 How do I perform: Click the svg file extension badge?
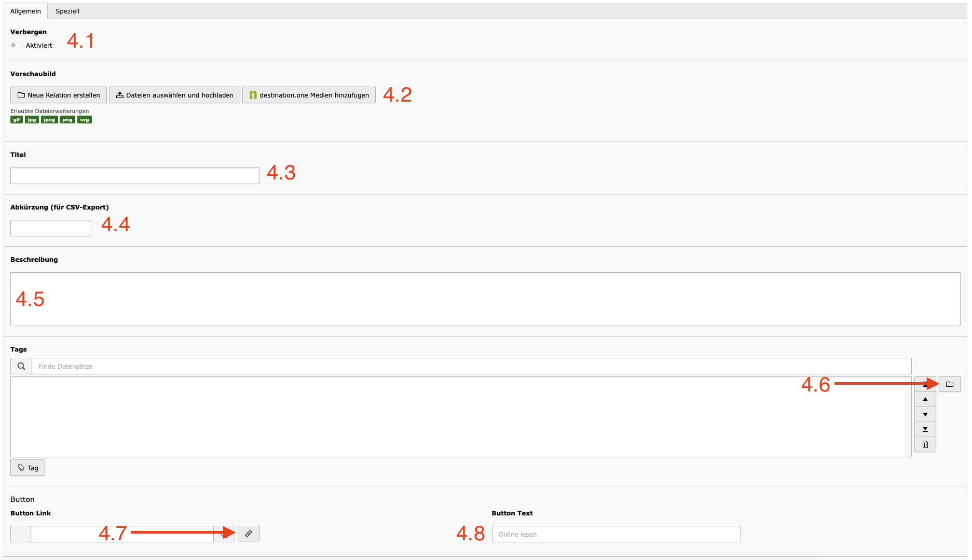click(x=85, y=120)
